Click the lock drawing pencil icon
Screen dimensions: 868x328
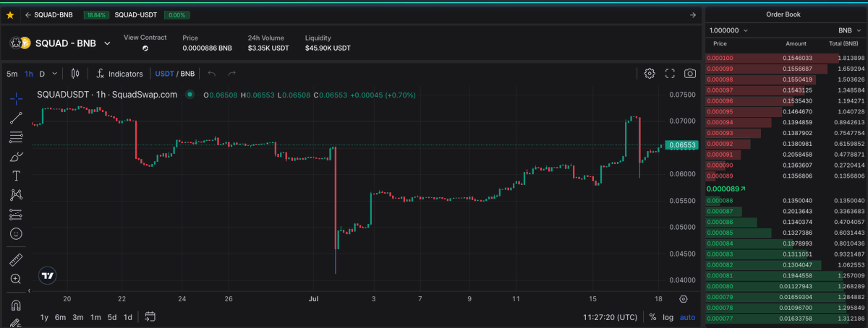pos(16,323)
